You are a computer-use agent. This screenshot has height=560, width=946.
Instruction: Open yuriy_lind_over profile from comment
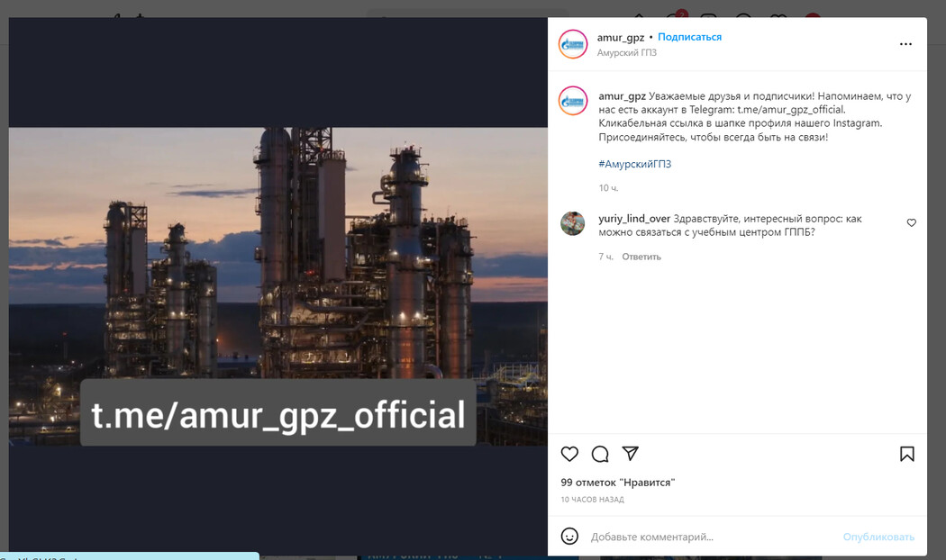click(x=634, y=219)
